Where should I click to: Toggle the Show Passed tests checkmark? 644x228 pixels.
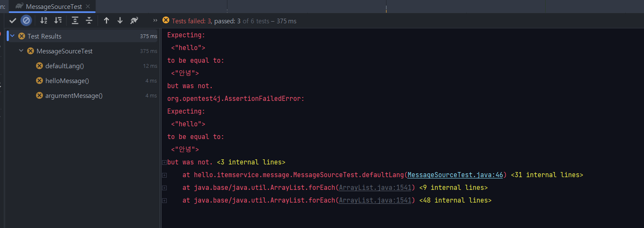13,20
